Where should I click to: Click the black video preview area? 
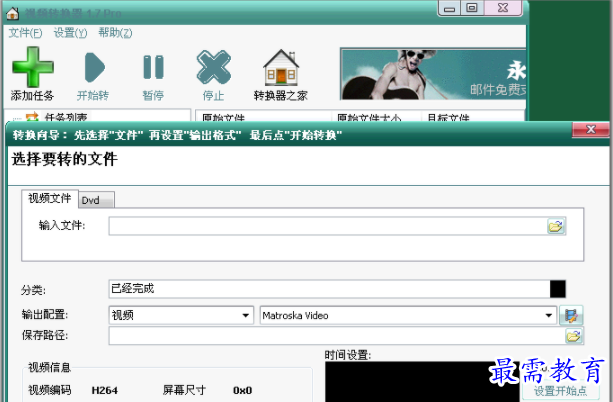pos(422,382)
